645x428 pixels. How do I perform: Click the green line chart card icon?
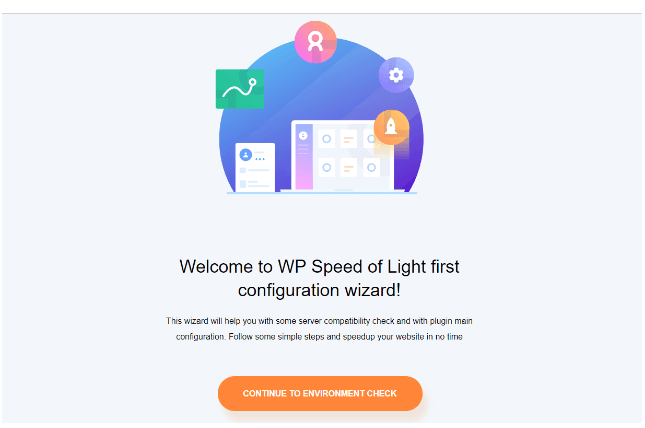point(240,89)
